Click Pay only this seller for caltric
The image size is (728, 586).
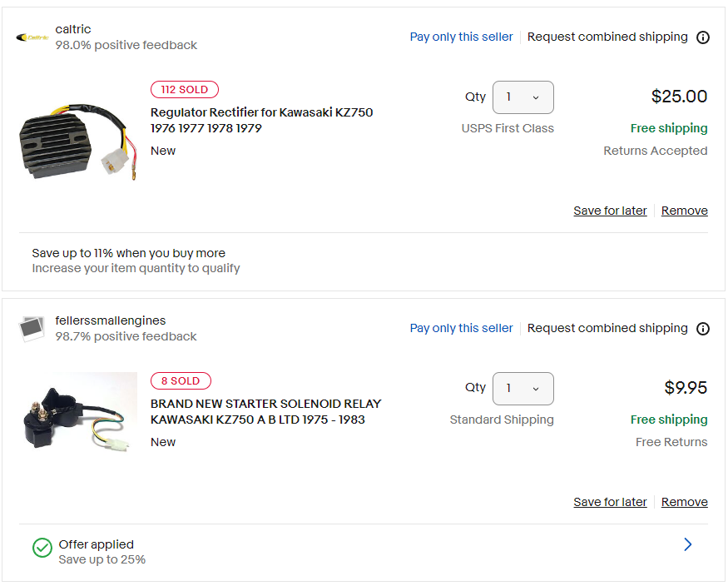pos(461,37)
